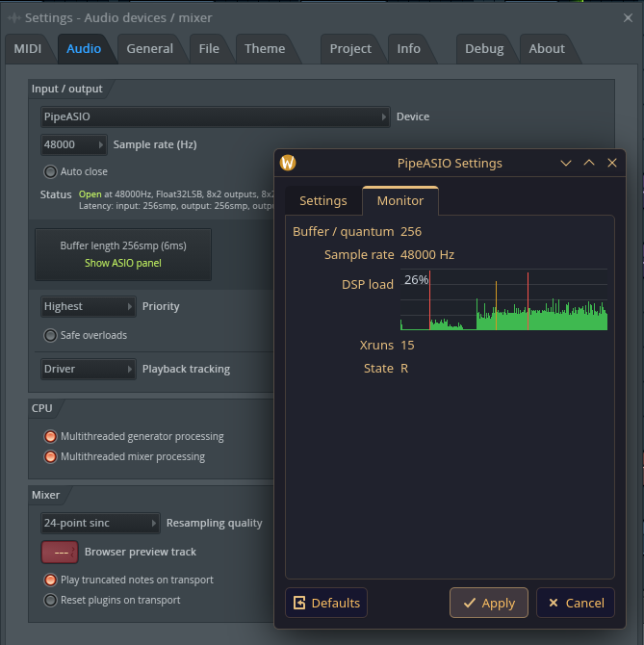Viewport: 644px width, 645px height.
Task: Click the Defaults button restore icon
Action: [299, 603]
